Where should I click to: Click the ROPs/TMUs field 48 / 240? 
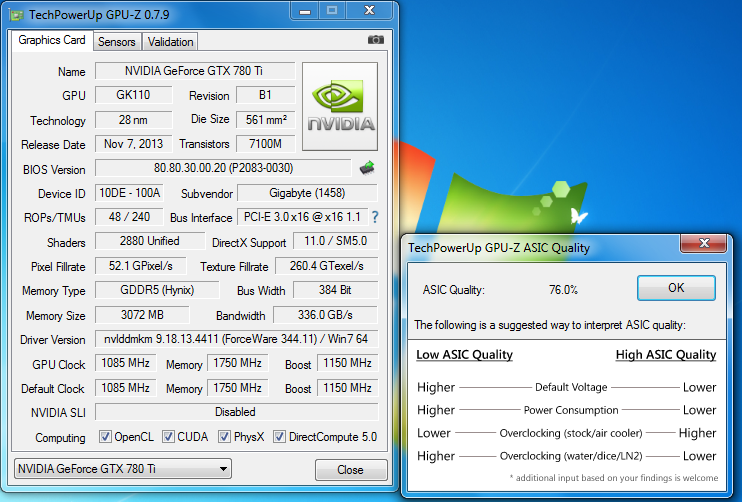coord(129,217)
